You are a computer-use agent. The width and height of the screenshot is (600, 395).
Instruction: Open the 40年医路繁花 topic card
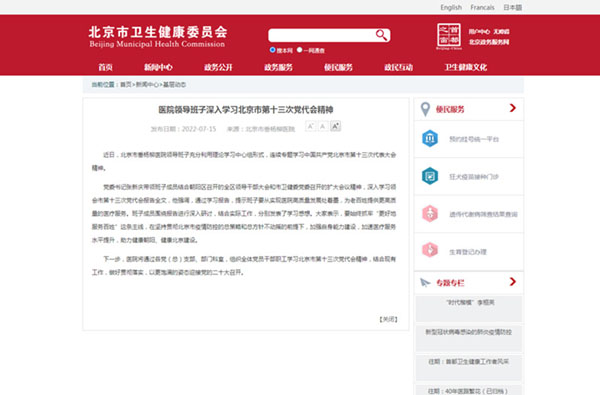[x=469, y=390]
